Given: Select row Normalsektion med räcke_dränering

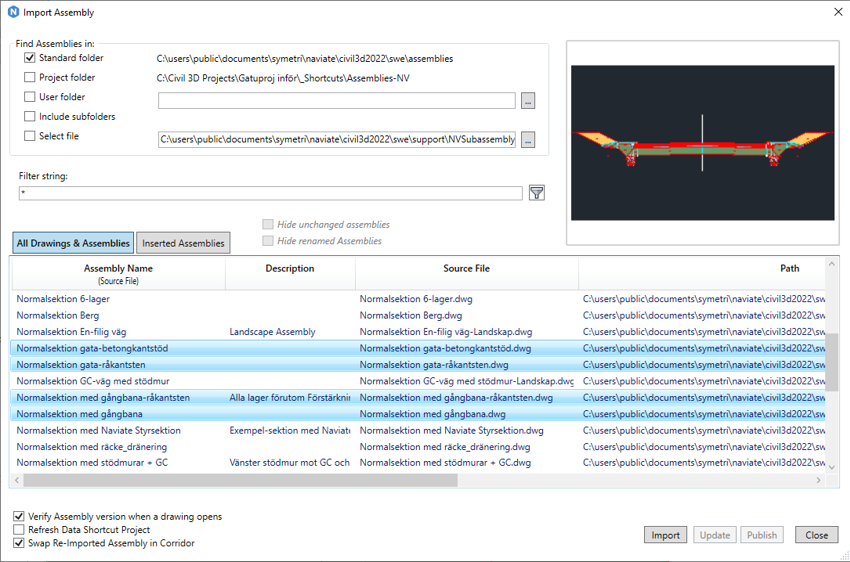Looking at the screenshot, I should pyautogui.click(x=418, y=447).
